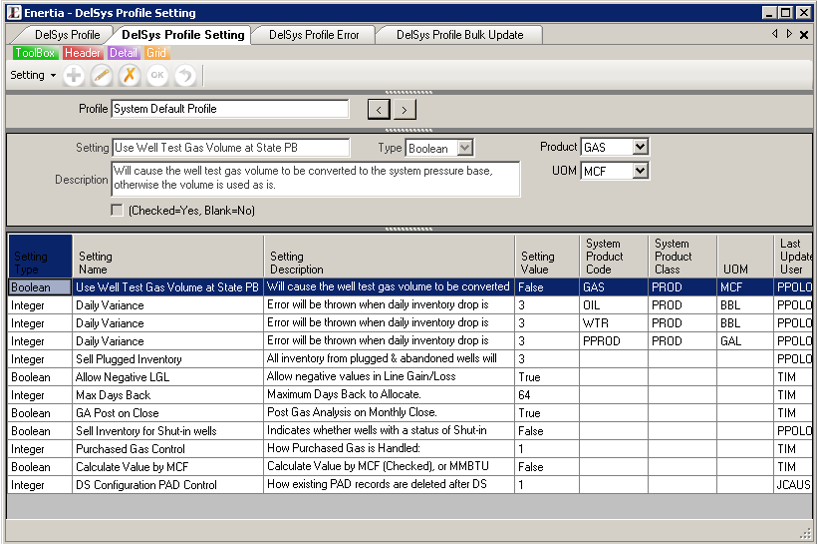Click the OK toolbar icon

tap(157, 76)
